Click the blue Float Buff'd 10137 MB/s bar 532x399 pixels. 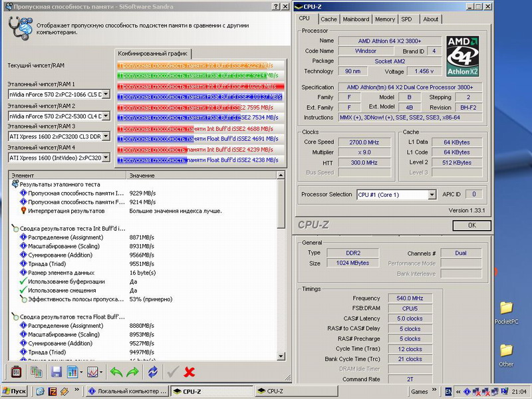click(x=200, y=96)
